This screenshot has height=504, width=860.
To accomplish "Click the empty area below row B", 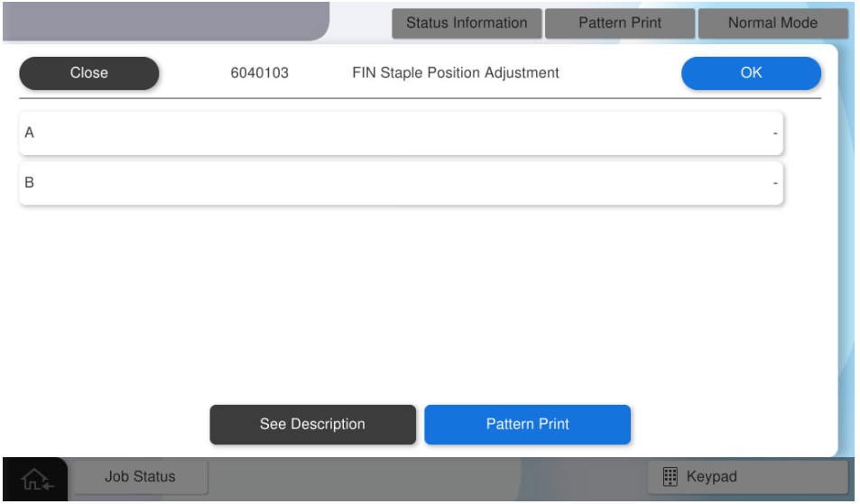I will point(401,298).
